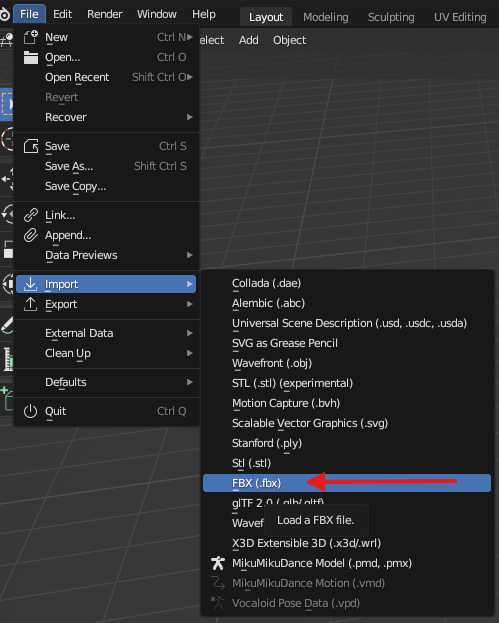Choose Save As… from File menu
Image resolution: width=499 pixels, height=623 pixels.
106,166
